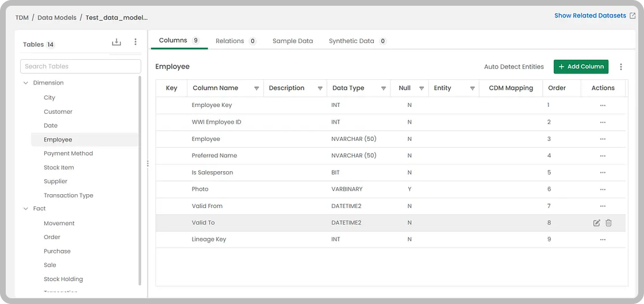The height and width of the screenshot is (304, 644).
Task: Open the Tables panel kebab menu
Action: pos(136,42)
